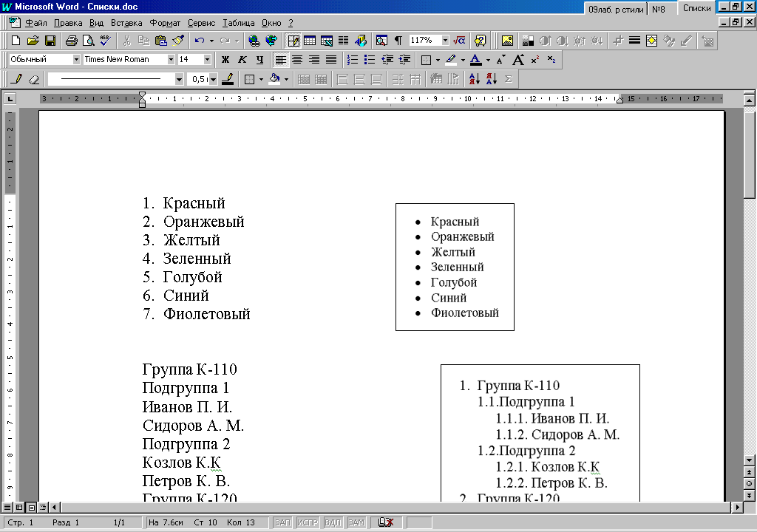Run the spelling check icon
This screenshot has height=532, width=757.
[105, 41]
